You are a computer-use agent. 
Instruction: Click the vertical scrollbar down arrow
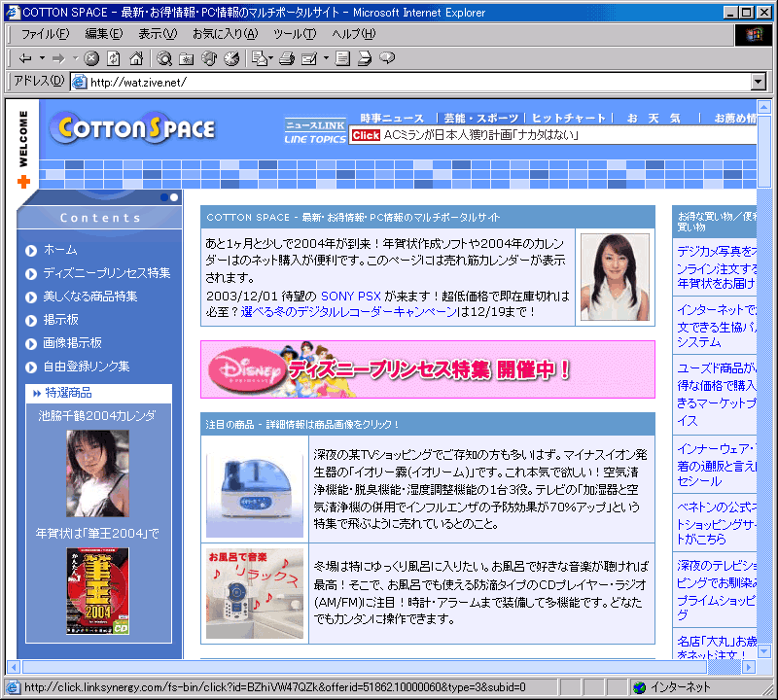(764, 650)
